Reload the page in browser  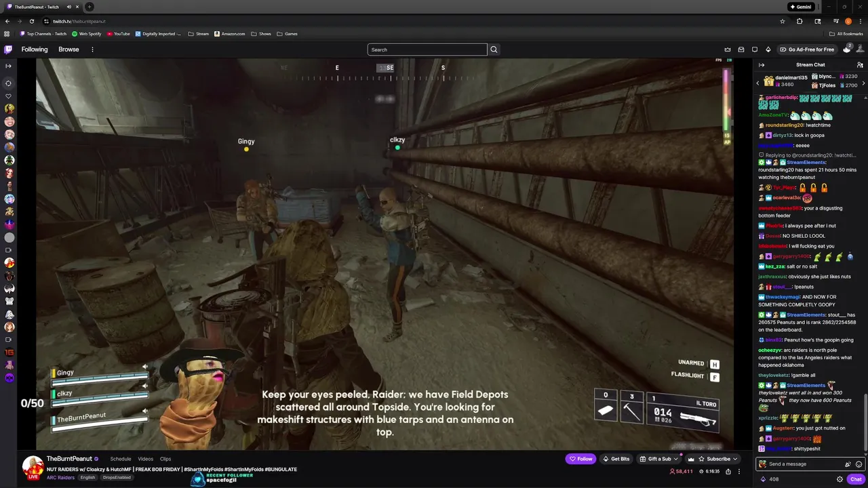tap(31, 21)
